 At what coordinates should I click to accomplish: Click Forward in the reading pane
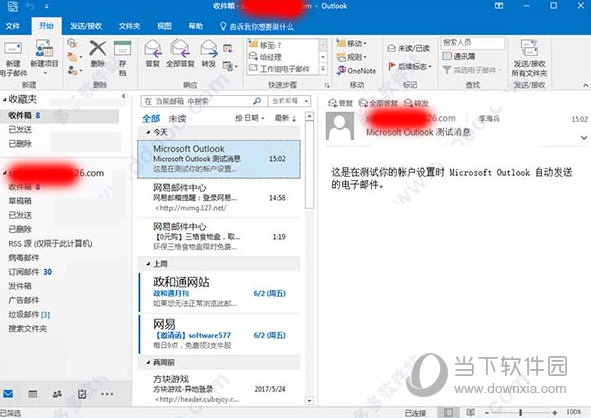(416, 103)
